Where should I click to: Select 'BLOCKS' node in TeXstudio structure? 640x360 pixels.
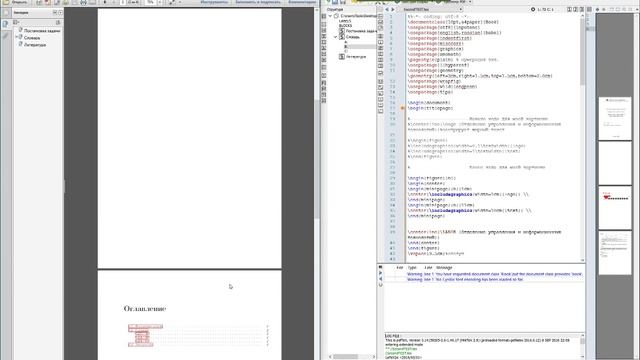tap(345, 26)
